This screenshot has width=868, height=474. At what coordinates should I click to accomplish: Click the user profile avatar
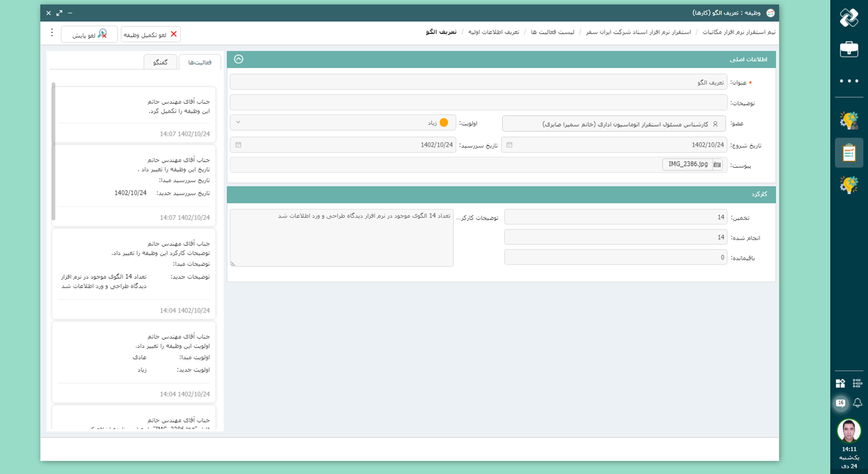[849, 431]
